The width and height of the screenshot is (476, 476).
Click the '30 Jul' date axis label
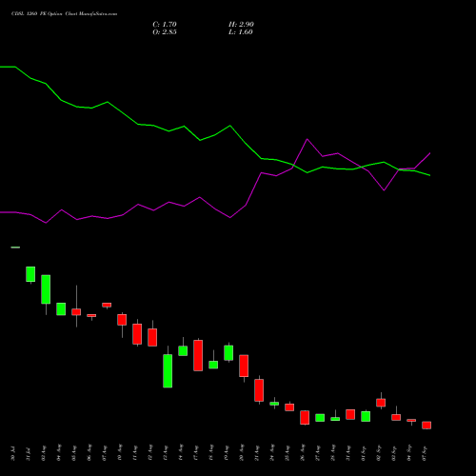pos(13,453)
